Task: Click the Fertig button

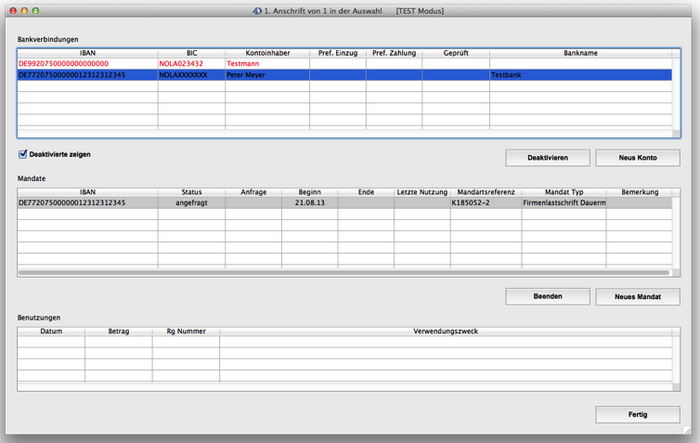Action: coord(637,414)
